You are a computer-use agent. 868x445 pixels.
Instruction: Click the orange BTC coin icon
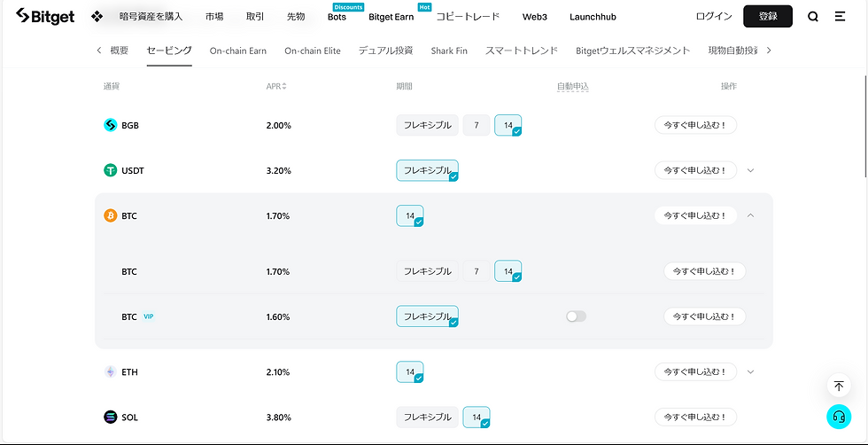click(111, 215)
